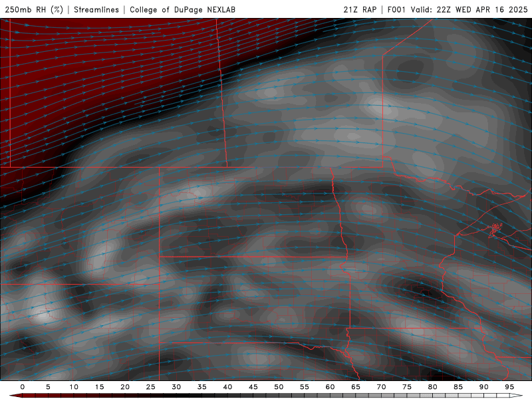Click the colorbar label '55'
Image resolution: width=532 pixels, height=399 pixels.
(305, 387)
